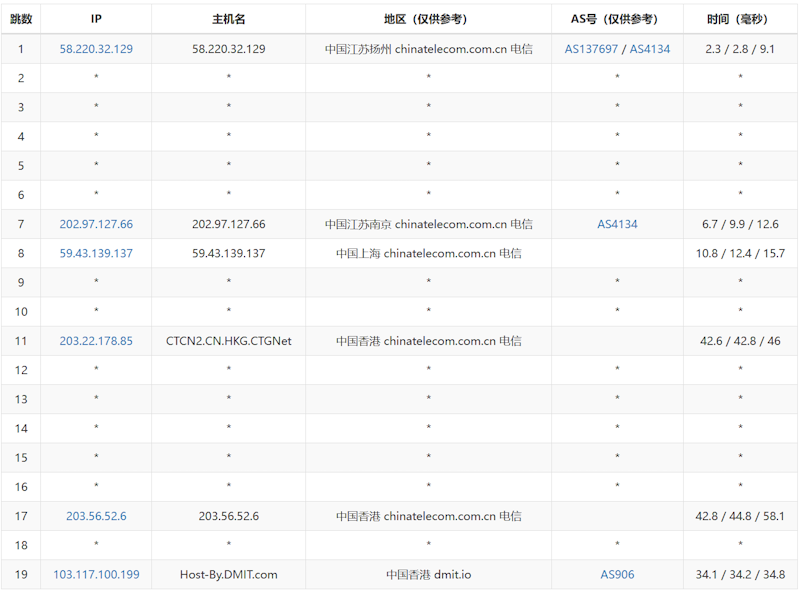Select hop number 7
This screenshot has width=800, height=594.
pos(21,224)
